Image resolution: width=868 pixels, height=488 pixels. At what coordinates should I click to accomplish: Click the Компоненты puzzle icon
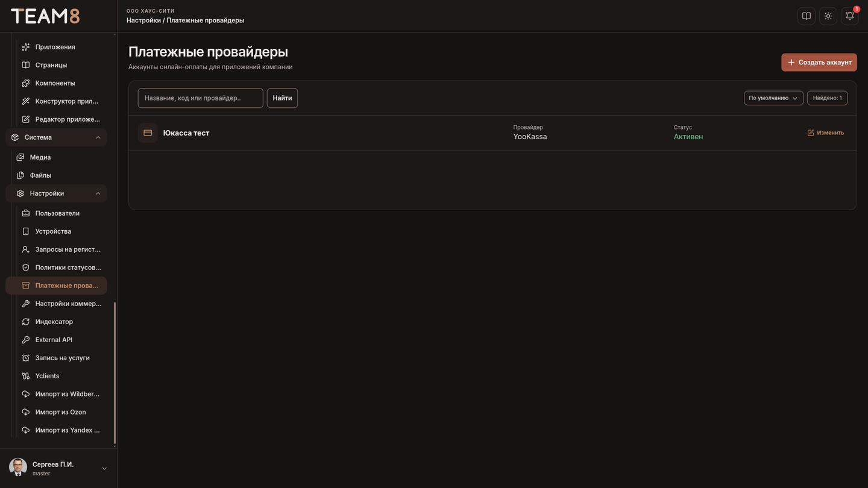(x=26, y=83)
